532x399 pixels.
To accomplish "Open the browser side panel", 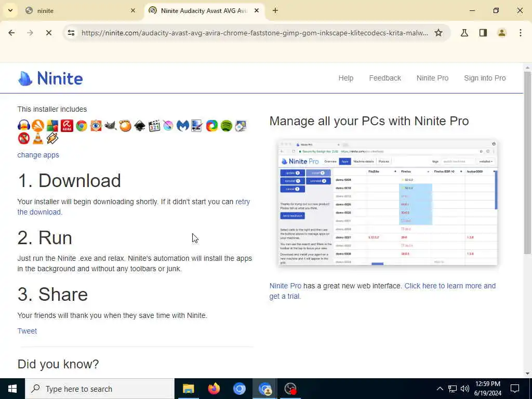I will click(483, 33).
